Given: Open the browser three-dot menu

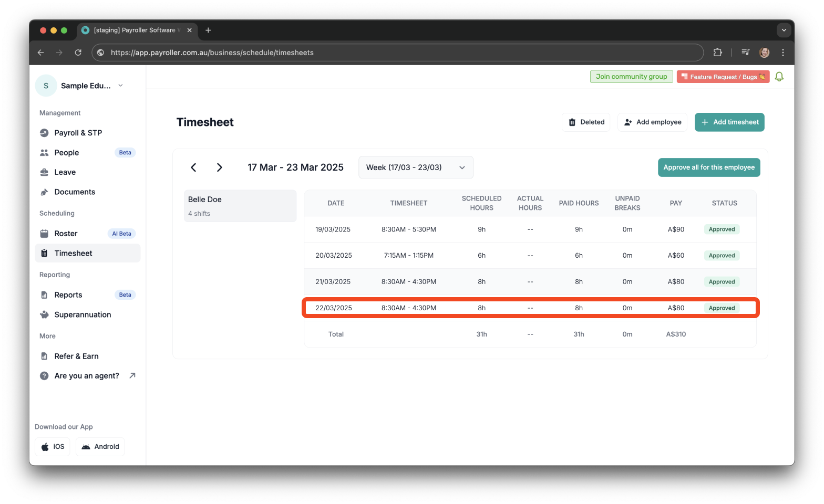Looking at the screenshot, I should pyautogui.click(x=783, y=52).
